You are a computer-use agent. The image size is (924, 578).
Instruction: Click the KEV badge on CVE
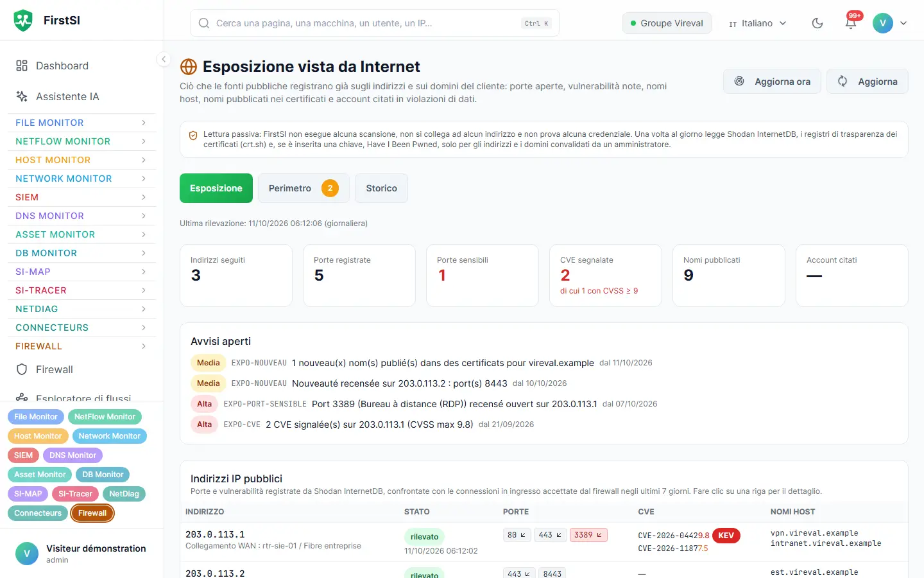coord(726,536)
